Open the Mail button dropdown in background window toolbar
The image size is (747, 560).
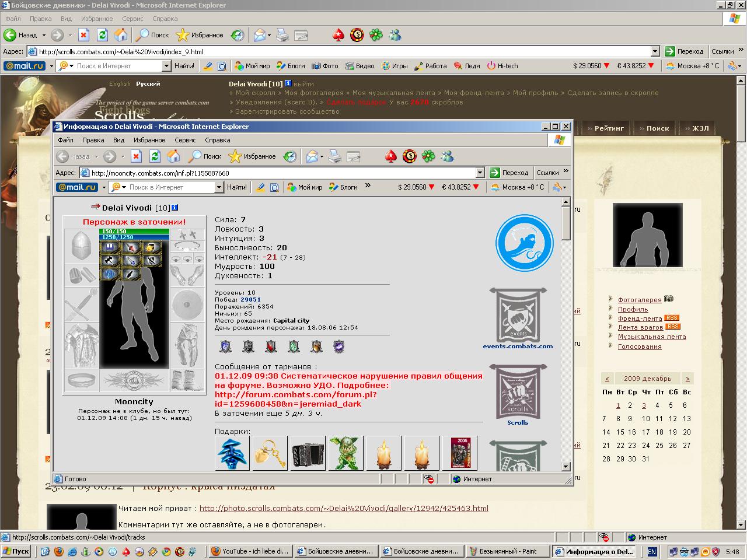269,35
